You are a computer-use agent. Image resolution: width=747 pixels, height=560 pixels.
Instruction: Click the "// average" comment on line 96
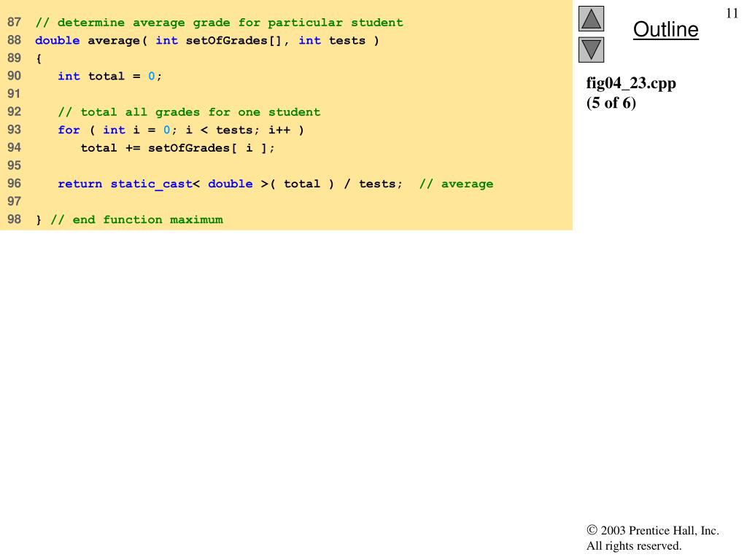tap(456, 184)
